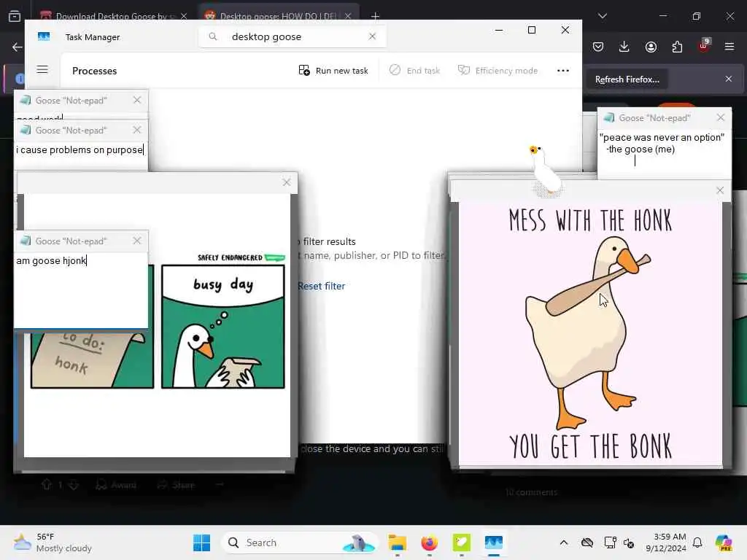Open Windows Start menu
Image resolution: width=747 pixels, height=560 pixels.
pos(201,542)
